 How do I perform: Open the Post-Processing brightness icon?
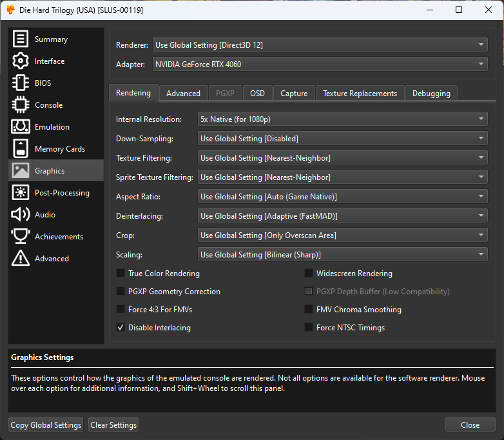tap(21, 192)
